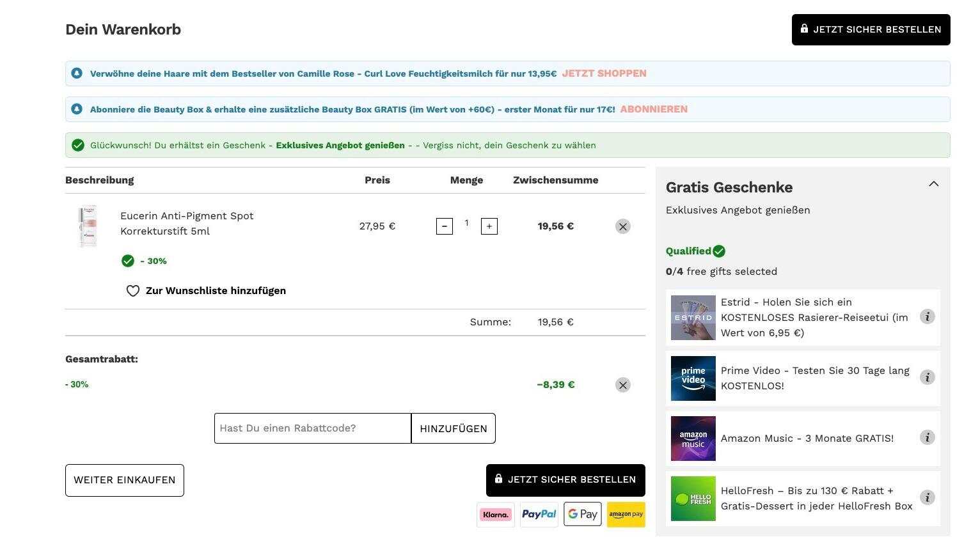Open info for the Estrid gift
Screen dimensions: 971x560
point(928,316)
